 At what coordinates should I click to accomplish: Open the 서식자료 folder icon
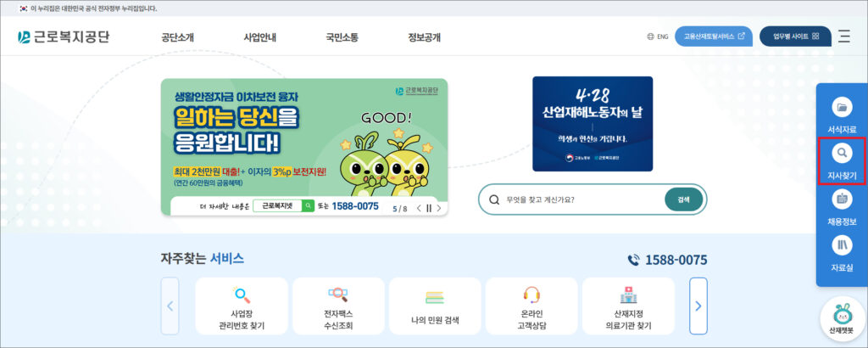coord(842,107)
